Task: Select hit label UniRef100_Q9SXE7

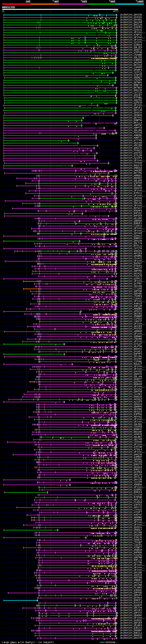Action: [131, 95]
